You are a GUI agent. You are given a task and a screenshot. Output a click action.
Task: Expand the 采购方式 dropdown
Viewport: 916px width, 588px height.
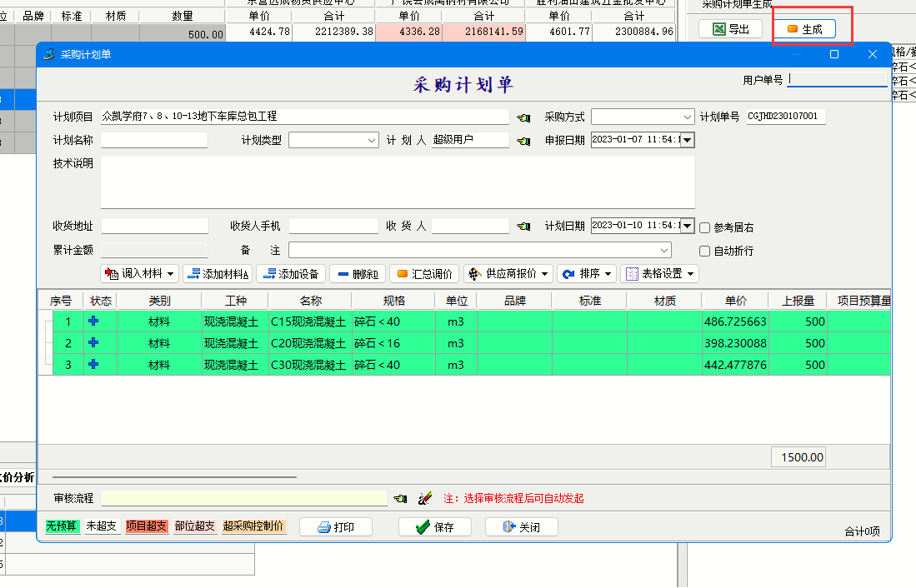click(687, 117)
